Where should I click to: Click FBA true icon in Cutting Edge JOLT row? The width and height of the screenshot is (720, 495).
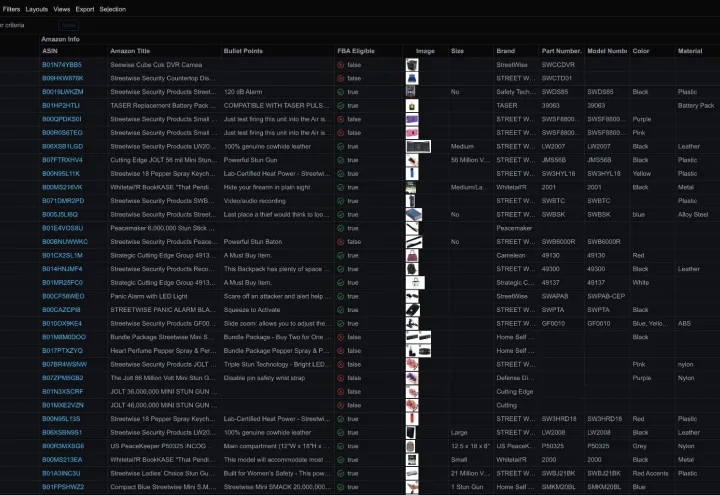pos(341,160)
